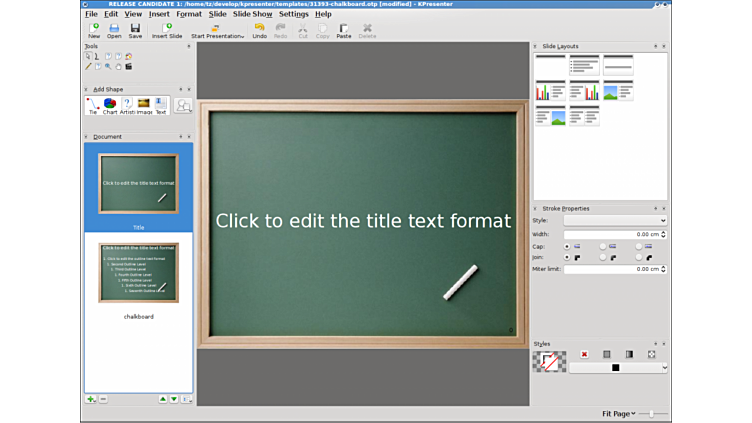Click the red X no-fill style icon
Image resolution: width=752 pixels, height=423 pixels.
(584, 354)
